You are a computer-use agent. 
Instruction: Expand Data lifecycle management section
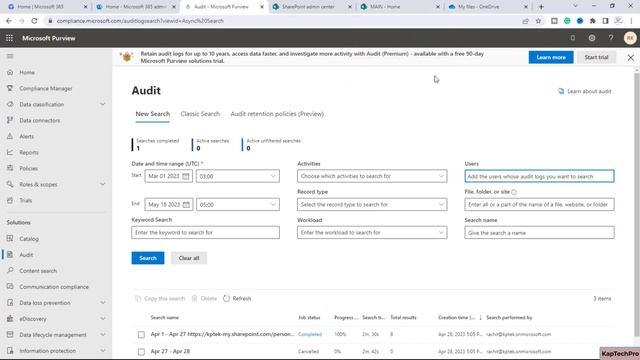coord(102,335)
